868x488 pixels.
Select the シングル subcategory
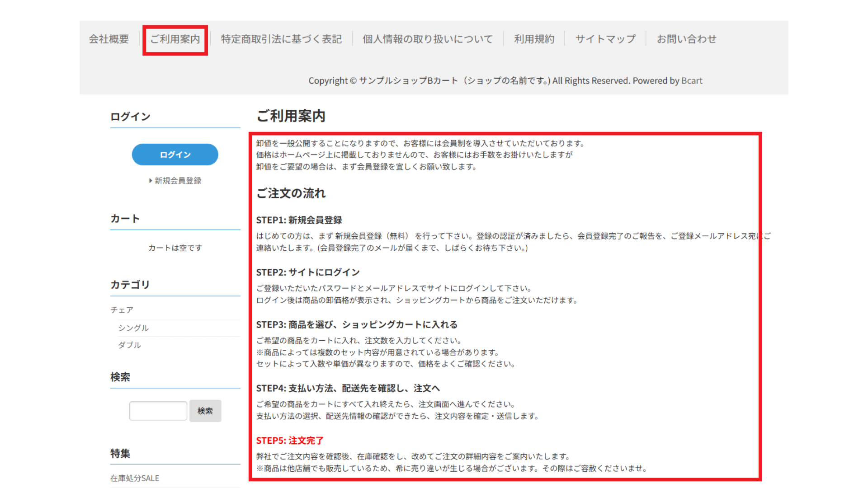click(x=133, y=328)
